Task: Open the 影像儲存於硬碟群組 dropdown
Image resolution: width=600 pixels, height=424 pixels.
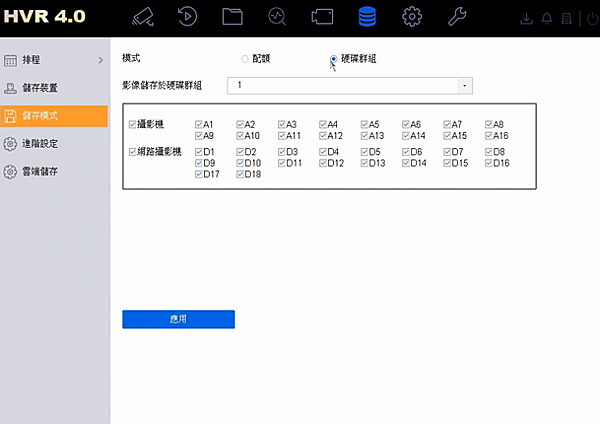Action: click(x=350, y=86)
